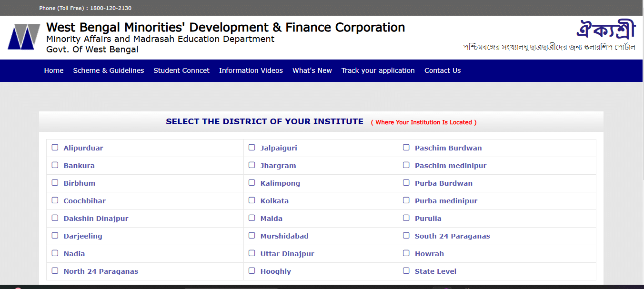
Task: Select the South 24 Paraganas link
Action: pos(452,236)
